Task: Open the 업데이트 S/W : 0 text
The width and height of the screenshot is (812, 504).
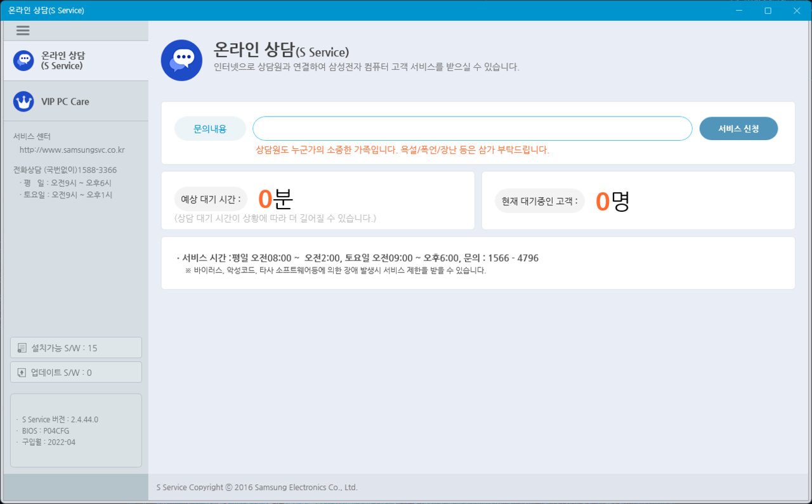Action: (62, 373)
